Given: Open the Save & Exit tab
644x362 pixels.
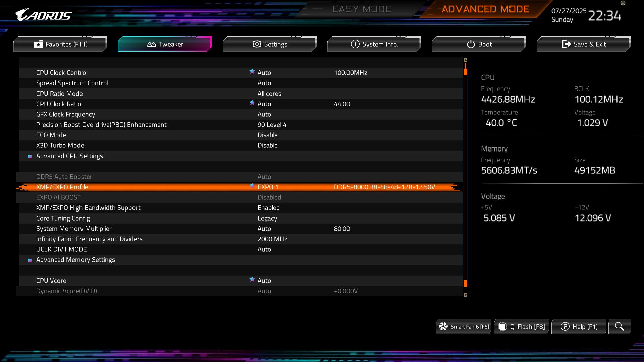Looking at the screenshot, I should [x=583, y=44].
